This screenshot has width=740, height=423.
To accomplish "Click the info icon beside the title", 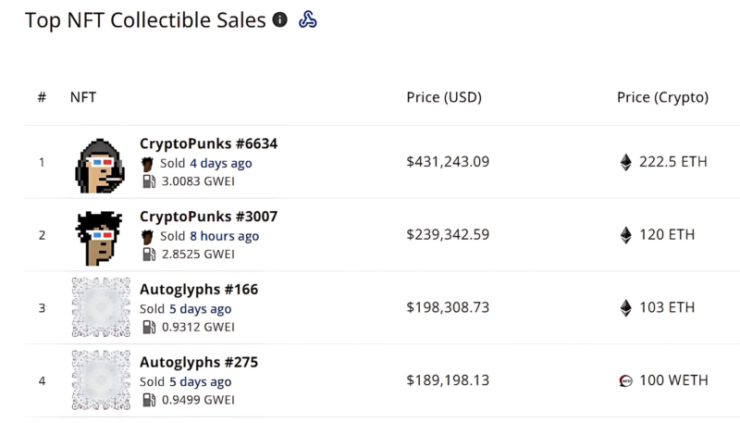I will [x=280, y=19].
